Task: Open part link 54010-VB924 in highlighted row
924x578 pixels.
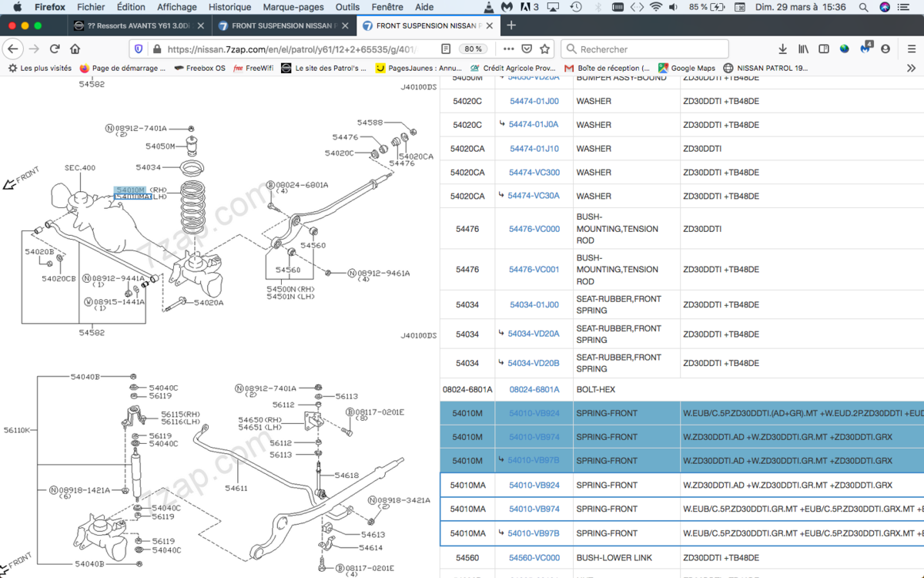Action: [534, 413]
